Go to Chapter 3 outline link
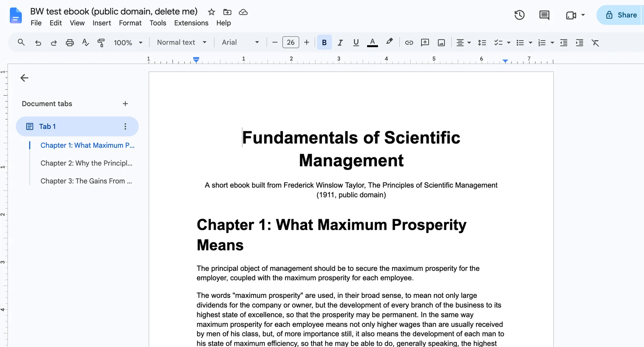 coord(86,181)
